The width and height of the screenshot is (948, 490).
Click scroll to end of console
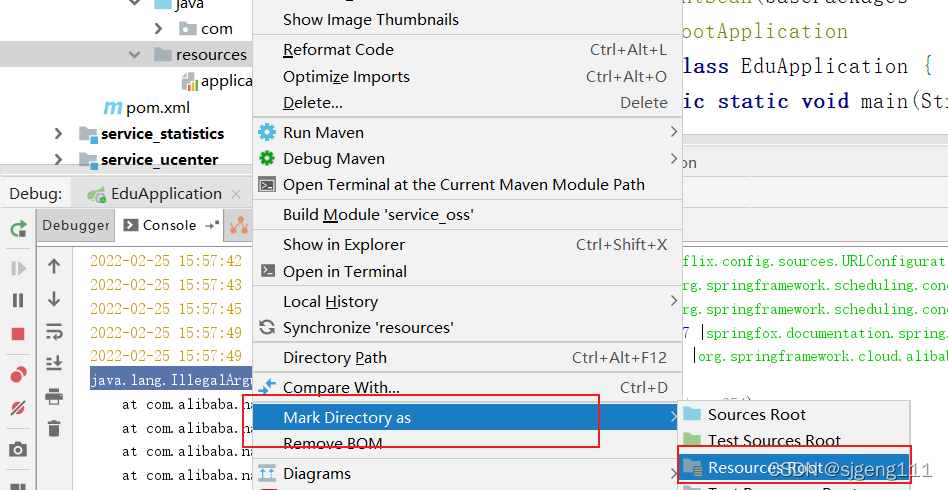(54, 363)
